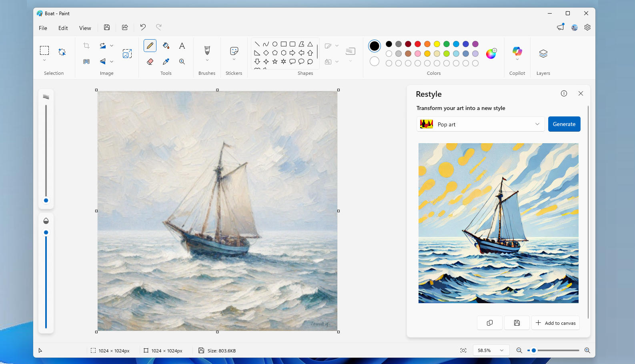
Task: Open the Layers panel
Action: pos(543,54)
